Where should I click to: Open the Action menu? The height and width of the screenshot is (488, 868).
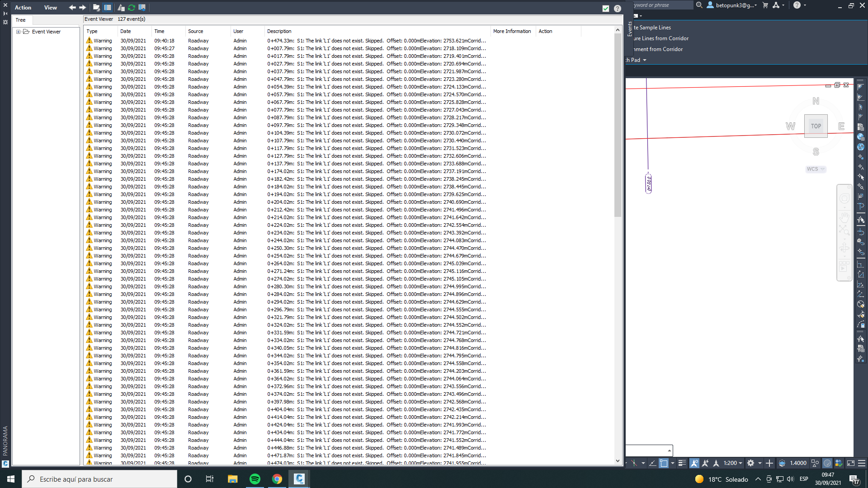(23, 8)
